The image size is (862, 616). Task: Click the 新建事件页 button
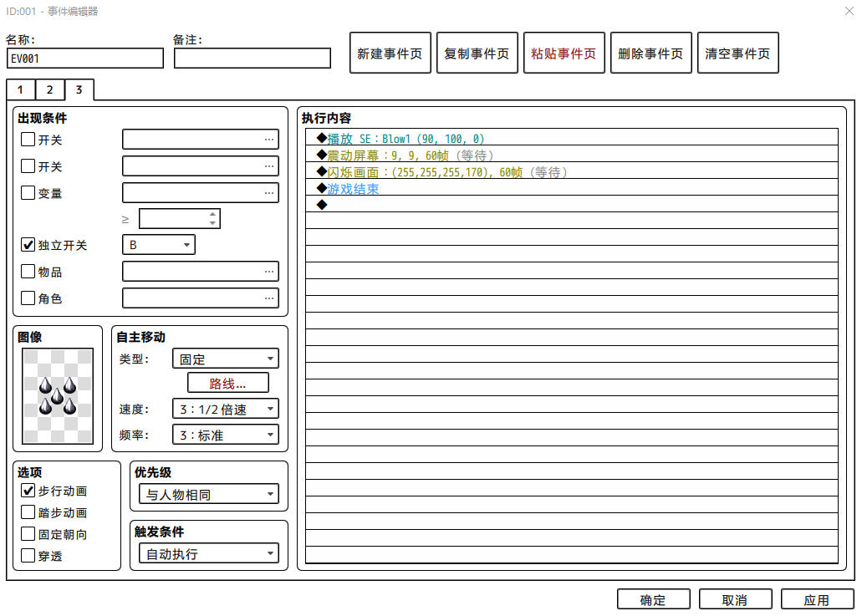tap(390, 53)
